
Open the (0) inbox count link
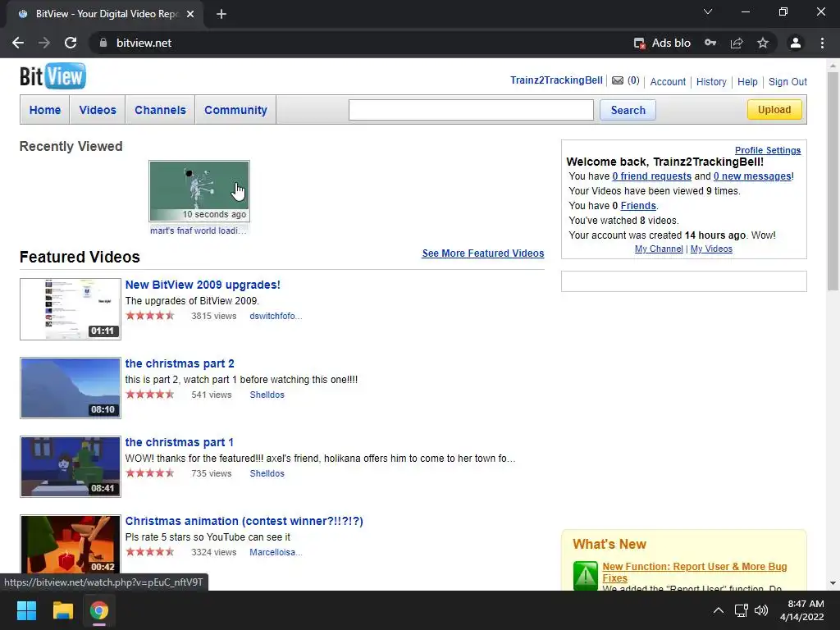click(633, 80)
